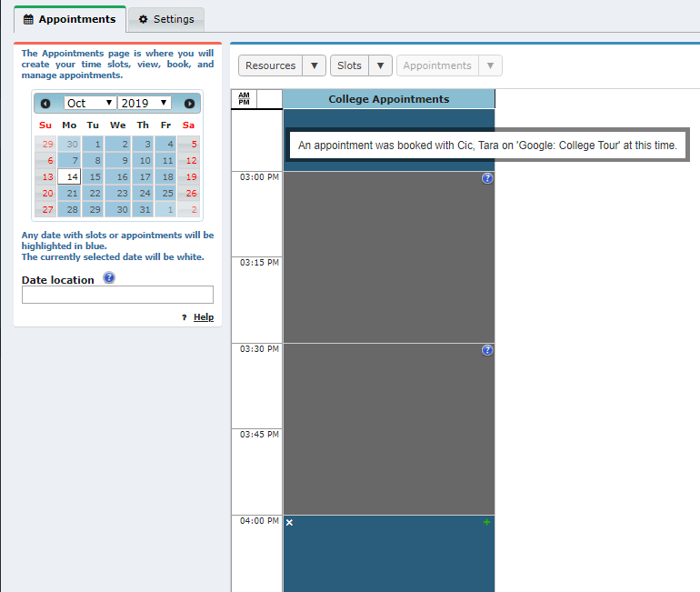700x592 pixels.
Task: Select October 15 in the calendar
Action: pos(93,176)
